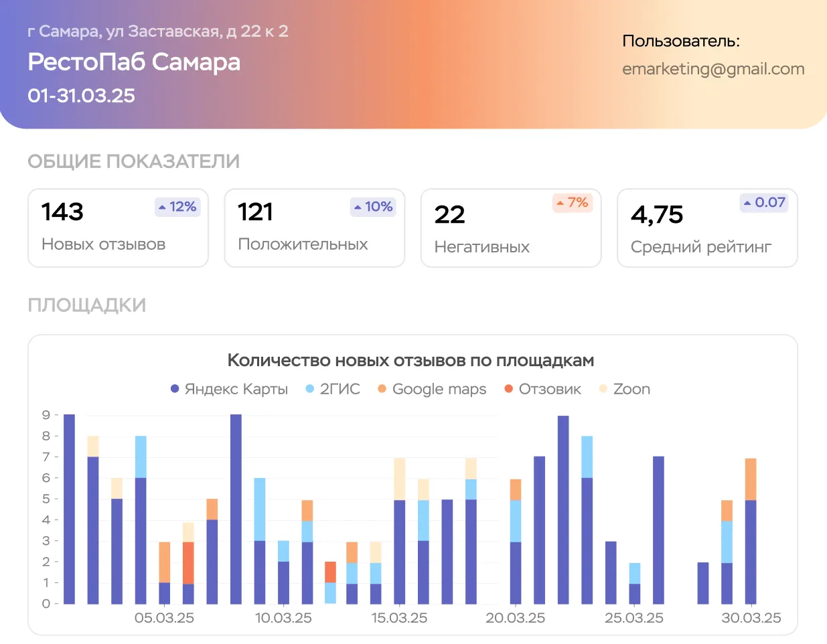This screenshot has height=644, width=827.
Task: Open the Положительных reviews card
Action: coord(314,228)
